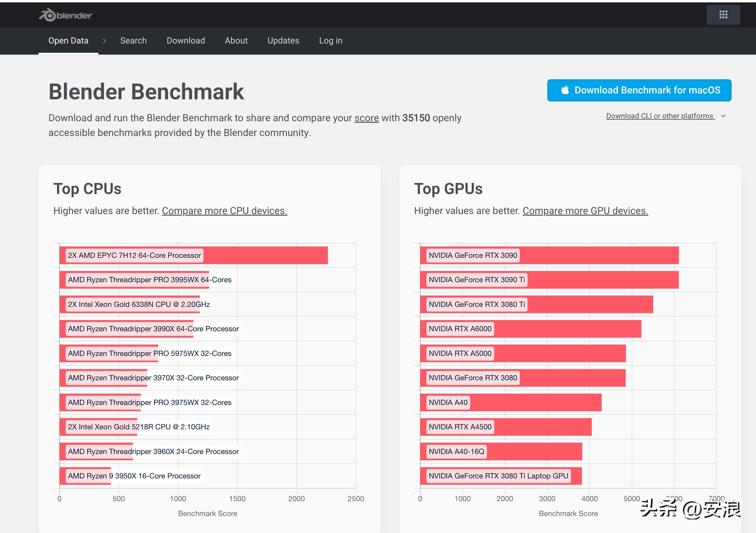Click the GPU chart Benchmark Score axis label
Screen dimensions: 756x533
pos(568,514)
